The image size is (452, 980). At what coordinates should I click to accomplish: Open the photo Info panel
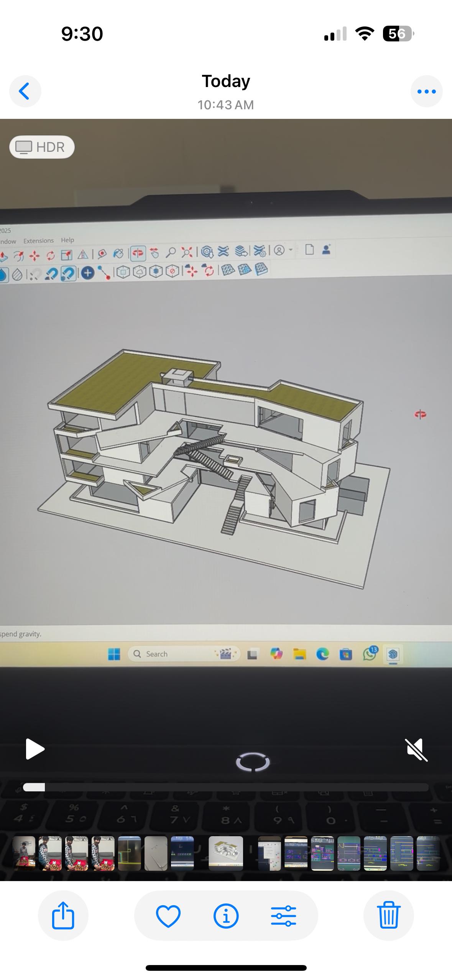click(x=226, y=916)
